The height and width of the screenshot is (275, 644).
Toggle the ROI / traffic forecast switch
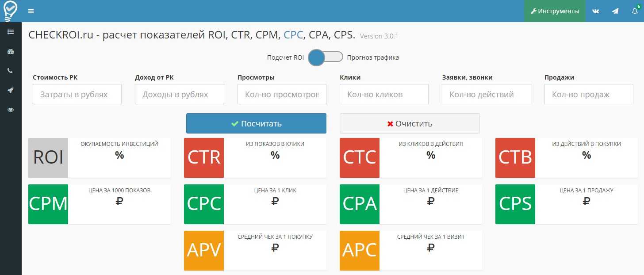326,57
